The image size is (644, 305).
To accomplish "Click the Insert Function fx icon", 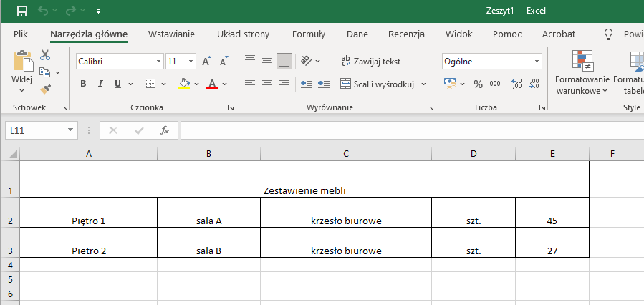I will pyautogui.click(x=164, y=130).
